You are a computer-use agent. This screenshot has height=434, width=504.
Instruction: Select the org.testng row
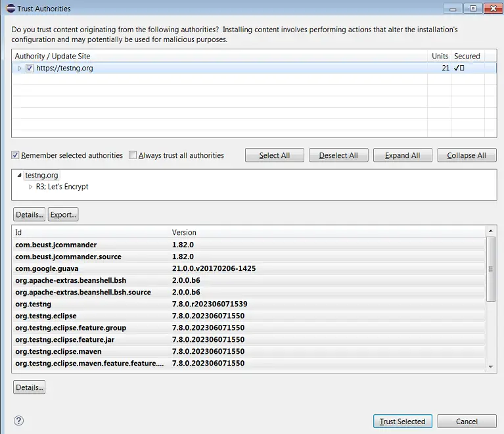pyautogui.click(x=249, y=304)
